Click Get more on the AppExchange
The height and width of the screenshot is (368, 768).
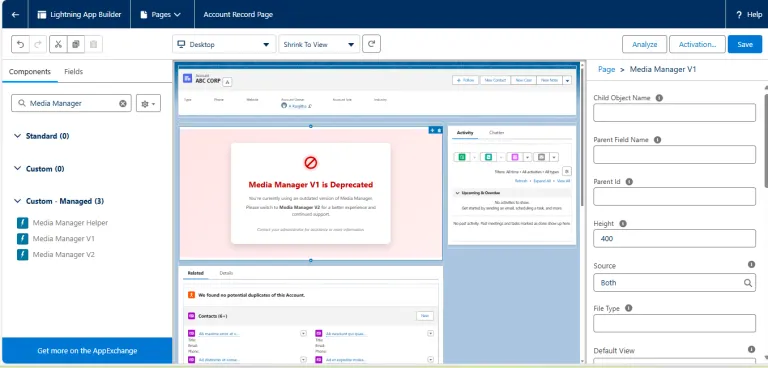coord(87,351)
